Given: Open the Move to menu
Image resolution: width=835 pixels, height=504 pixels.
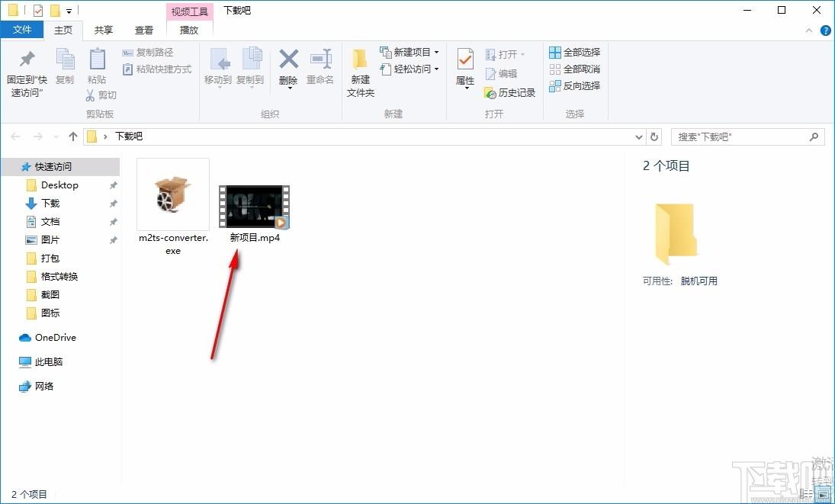Looking at the screenshot, I should coord(218,68).
